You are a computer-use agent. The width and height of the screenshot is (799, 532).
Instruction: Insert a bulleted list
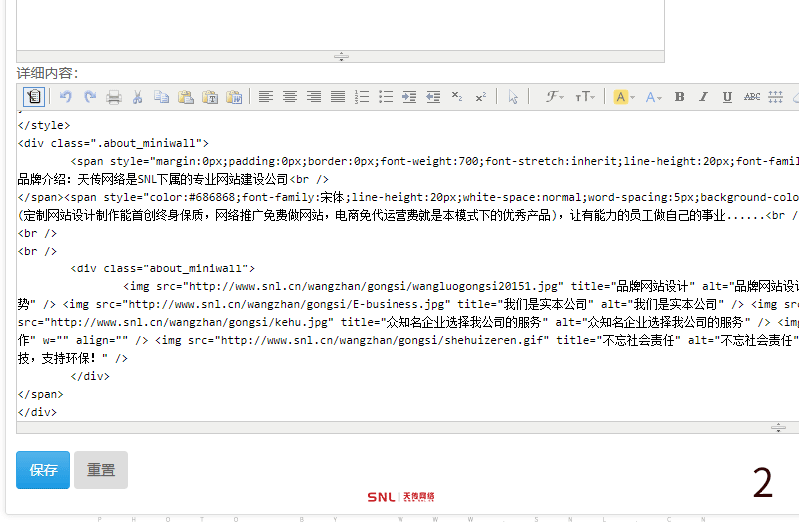click(x=386, y=96)
